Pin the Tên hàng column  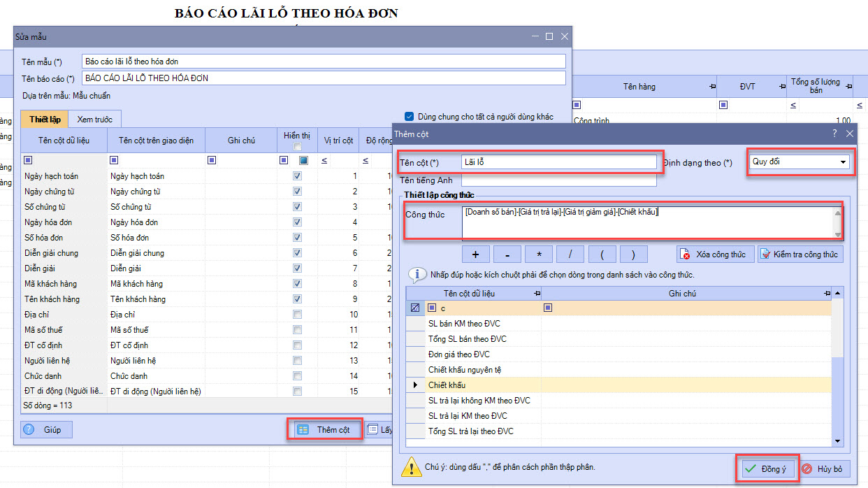[712, 87]
